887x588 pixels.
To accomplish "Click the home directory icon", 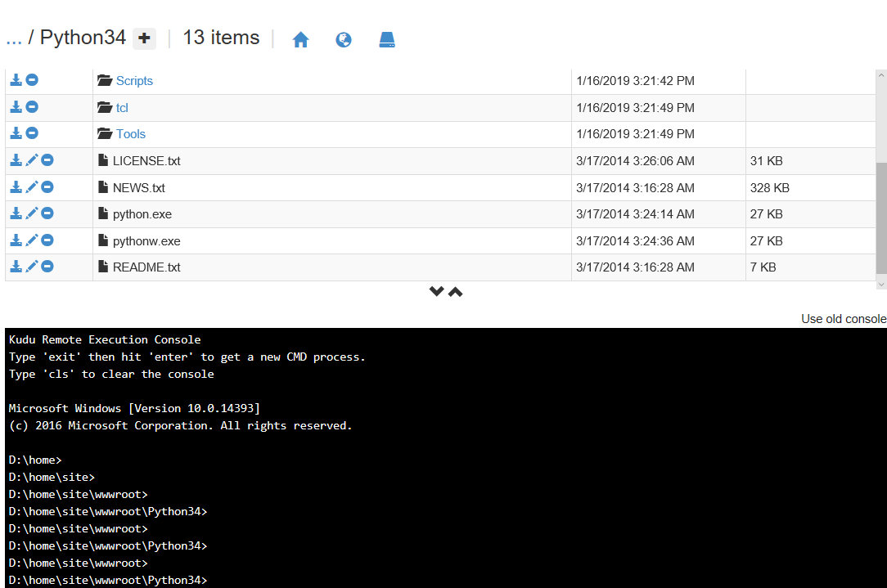I will (300, 39).
